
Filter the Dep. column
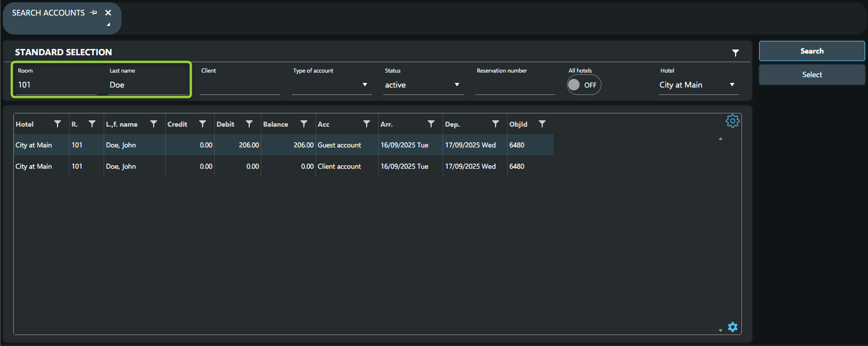[496, 124]
